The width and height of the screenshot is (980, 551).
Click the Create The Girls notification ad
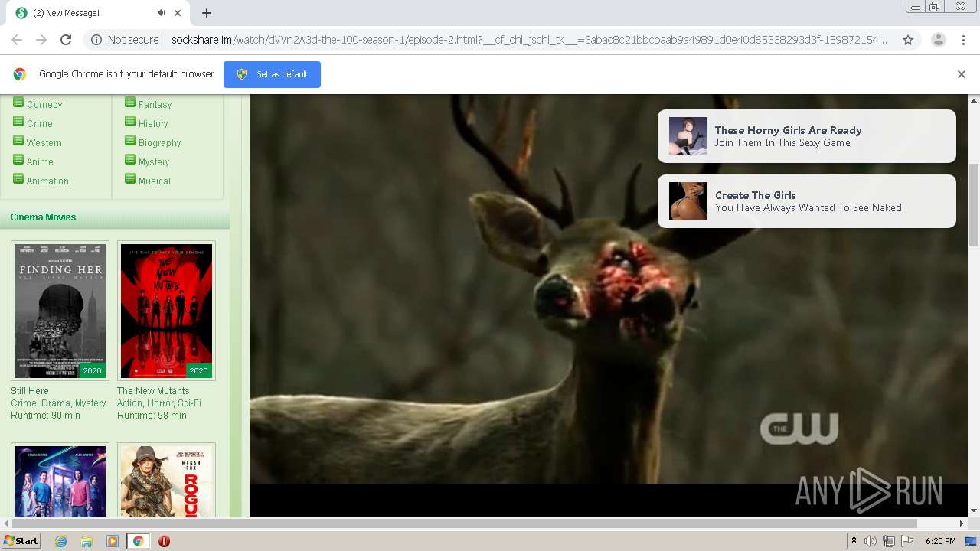tap(807, 201)
